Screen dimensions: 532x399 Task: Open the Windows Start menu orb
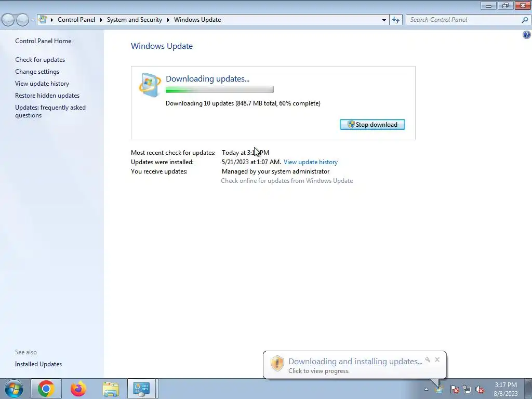14,389
